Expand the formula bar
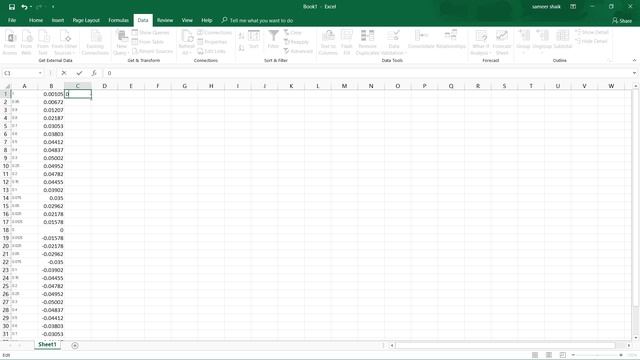 pos(634,73)
